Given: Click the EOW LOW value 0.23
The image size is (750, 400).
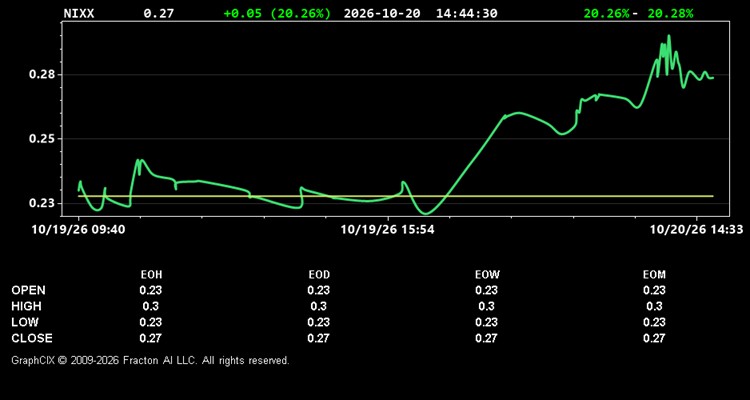Looking at the screenshot, I should [486, 322].
